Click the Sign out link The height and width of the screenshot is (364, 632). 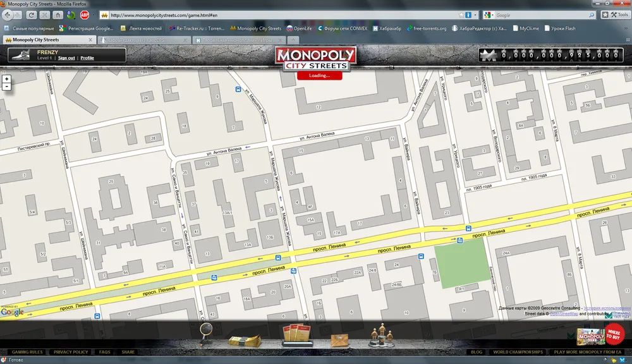tap(66, 58)
